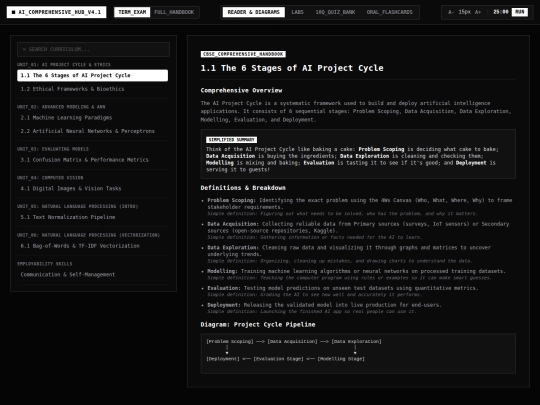This screenshot has width=540, height=405.
Task: Go to the ORAL_FLASHCARDS tab
Action: pyautogui.click(x=390, y=12)
